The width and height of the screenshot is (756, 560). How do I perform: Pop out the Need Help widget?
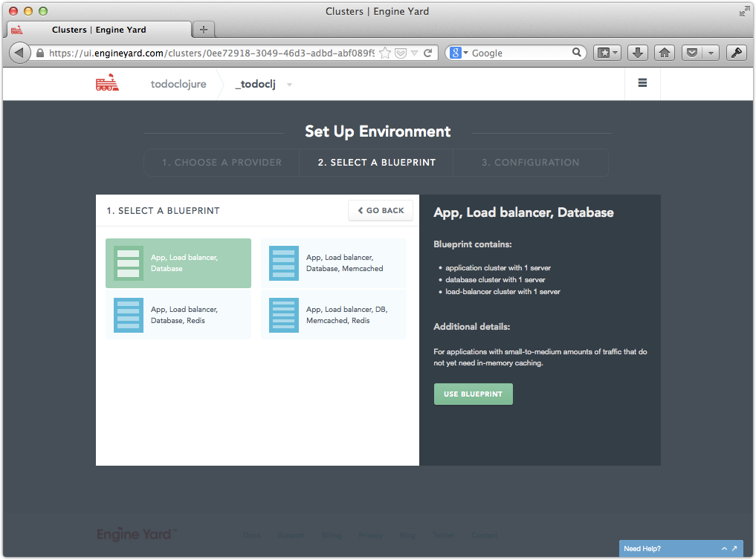point(734,548)
